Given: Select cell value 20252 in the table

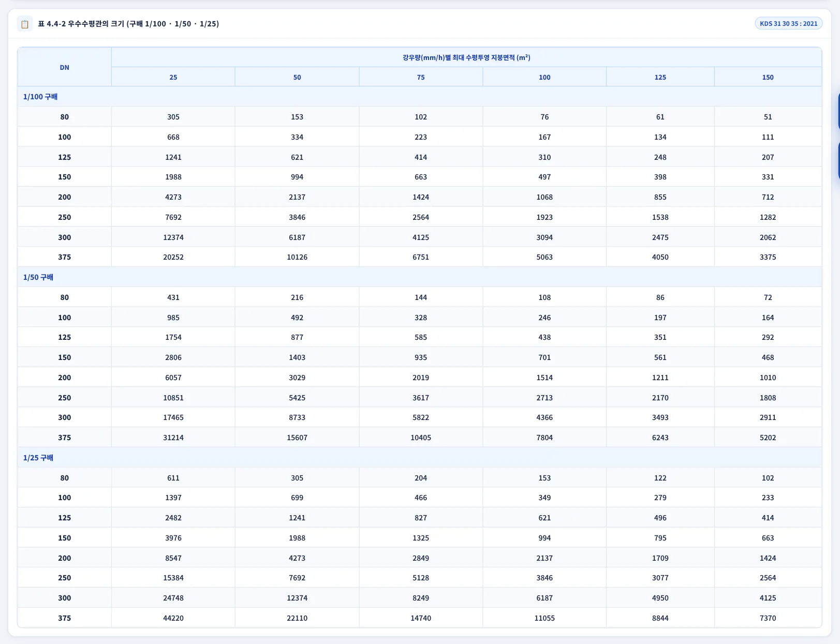Looking at the screenshot, I should point(173,257).
